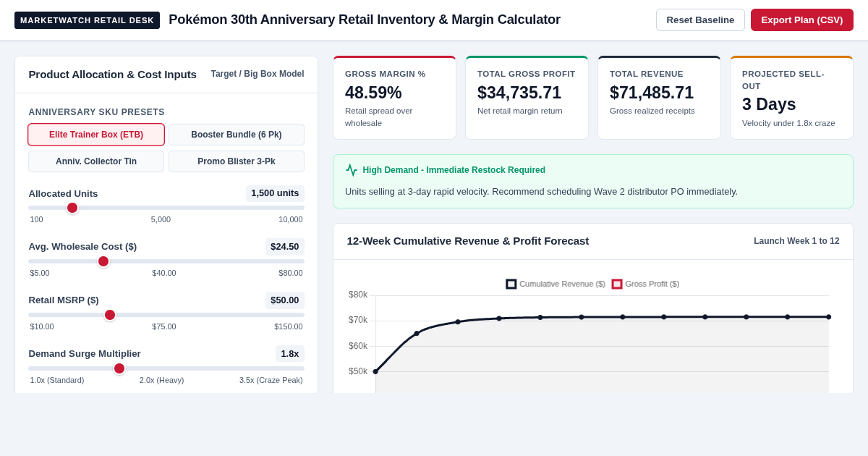Click the $80k y-axis label
Viewport: 868px width, 456px height.
pyautogui.click(x=358, y=295)
